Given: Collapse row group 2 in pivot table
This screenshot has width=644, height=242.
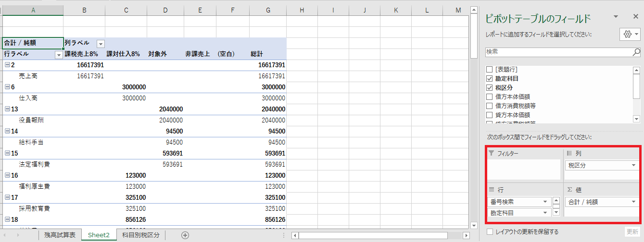Looking at the screenshot, I should point(7,65).
